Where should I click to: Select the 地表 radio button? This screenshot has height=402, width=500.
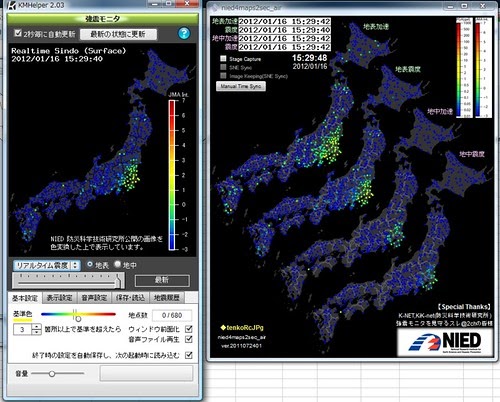pyautogui.click(x=90, y=264)
